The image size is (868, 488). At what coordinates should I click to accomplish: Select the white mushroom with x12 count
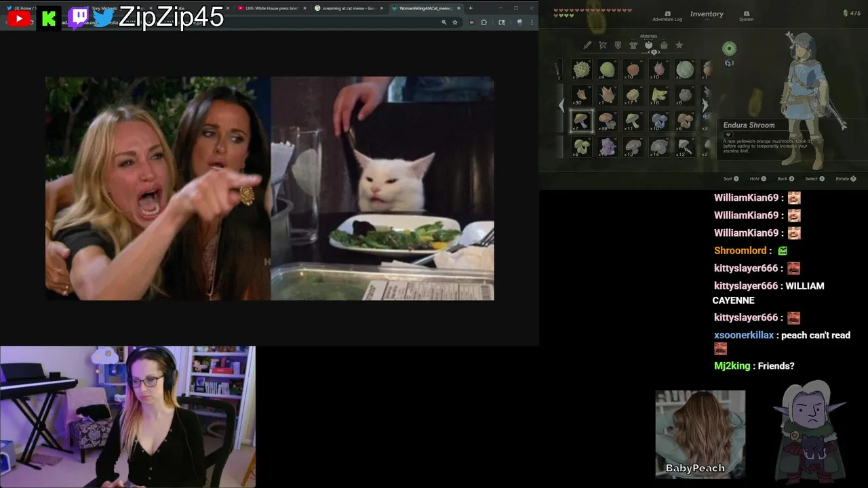pos(685,146)
